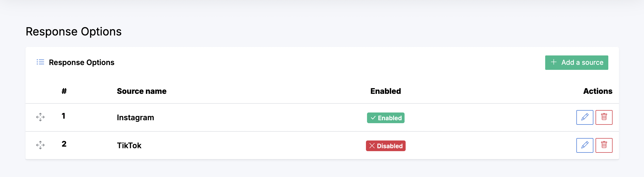This screenshot has width=644, height=177.
Task: Grab the drag handle for TikTok row
Action: pos(40,145)
